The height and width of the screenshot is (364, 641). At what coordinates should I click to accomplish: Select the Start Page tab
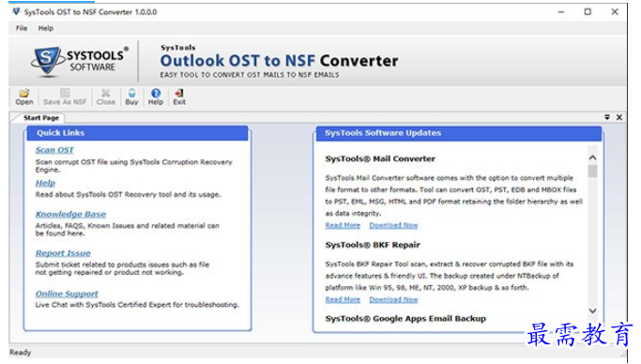pos(41,117)
